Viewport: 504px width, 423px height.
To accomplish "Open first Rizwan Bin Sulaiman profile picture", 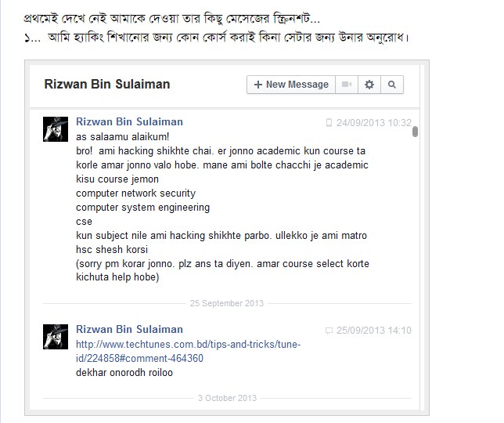I will pos(56,129).
